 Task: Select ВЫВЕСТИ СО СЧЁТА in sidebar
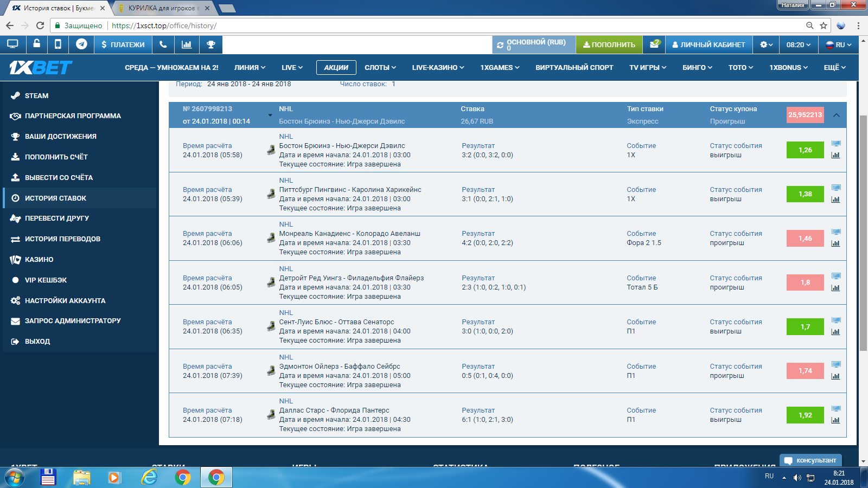(x=59, y=177)
